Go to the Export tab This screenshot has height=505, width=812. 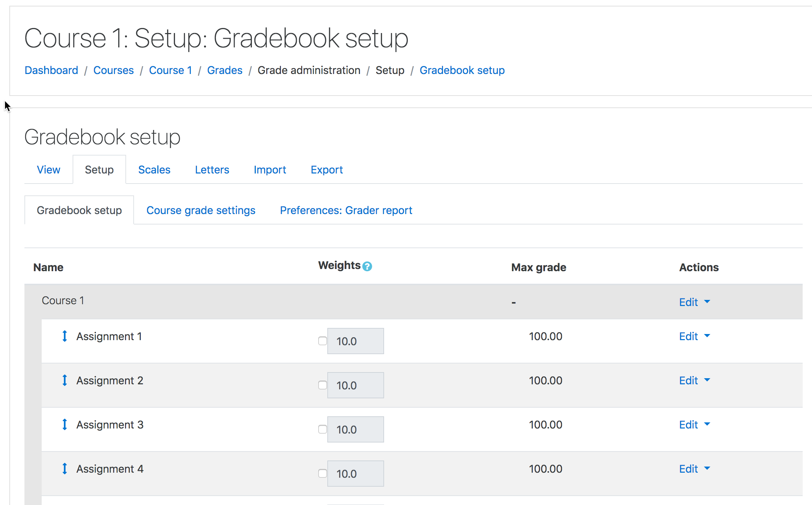point(327,170)
